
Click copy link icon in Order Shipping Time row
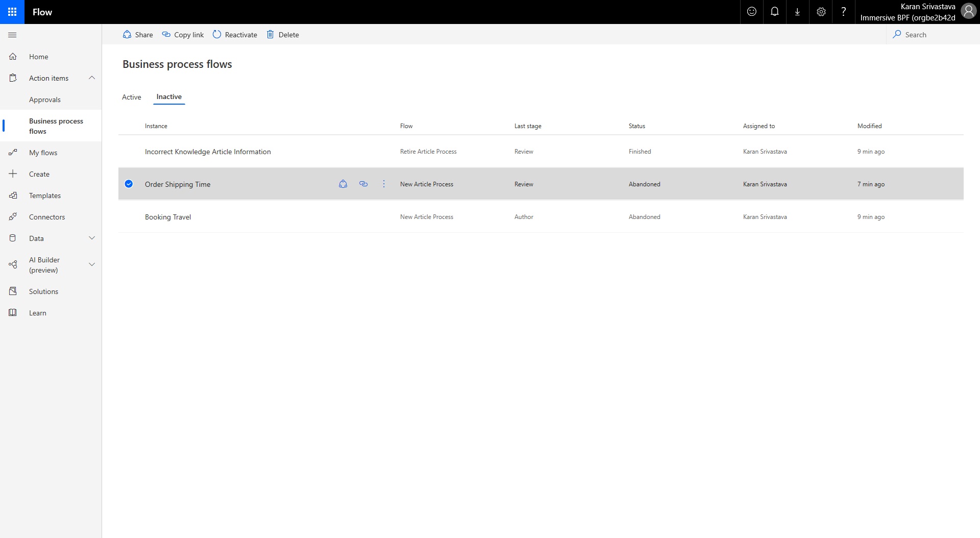pyautogui.click(x=363, y=184)
